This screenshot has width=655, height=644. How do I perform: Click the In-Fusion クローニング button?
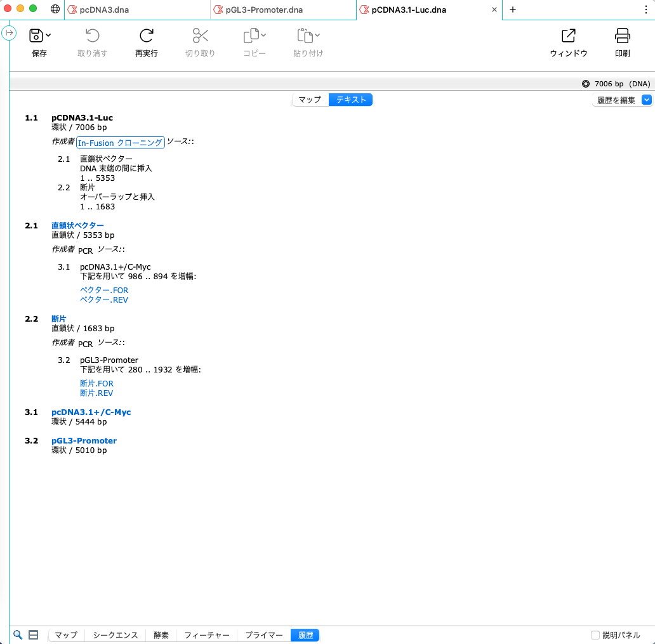(x=120, y=142)
